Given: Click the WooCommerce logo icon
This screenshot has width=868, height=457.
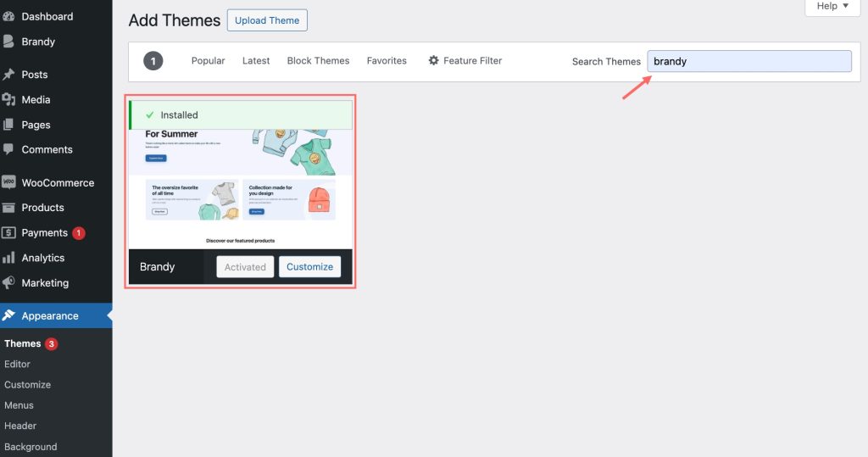Looking at the screenshot, I should point(8,182).
